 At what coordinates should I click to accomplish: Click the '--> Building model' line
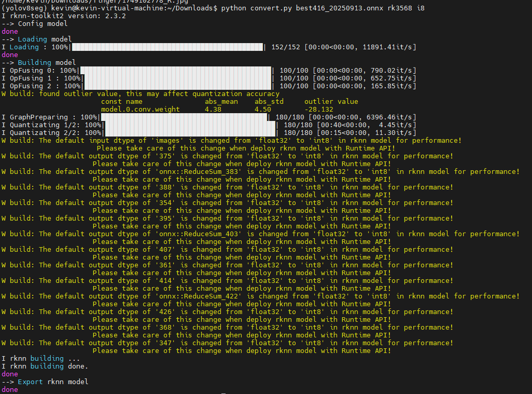click(39, 62)
